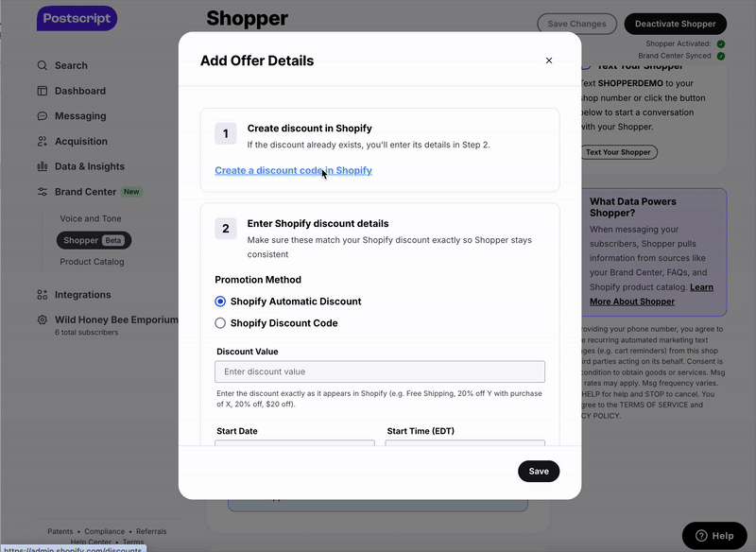This screenshot has width=756, height=552.
Task: Open the Start Time (EDT) selector
Action: pyautogui.click(x=464, y=446)
